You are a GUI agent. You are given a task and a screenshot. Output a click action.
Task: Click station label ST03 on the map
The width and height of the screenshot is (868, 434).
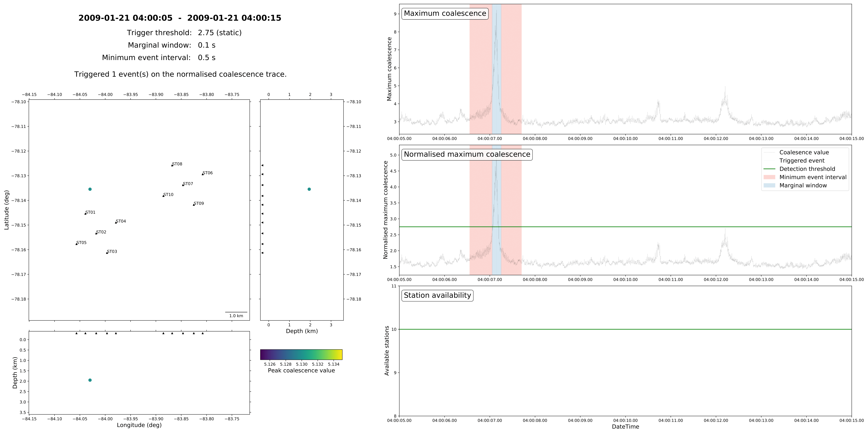[112, 251]
